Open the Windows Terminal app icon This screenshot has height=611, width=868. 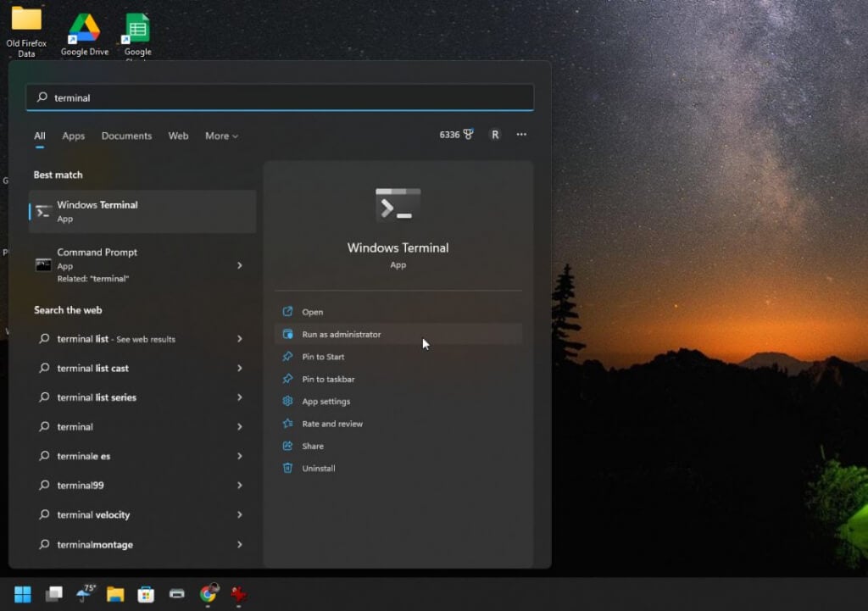click(44, 210)
